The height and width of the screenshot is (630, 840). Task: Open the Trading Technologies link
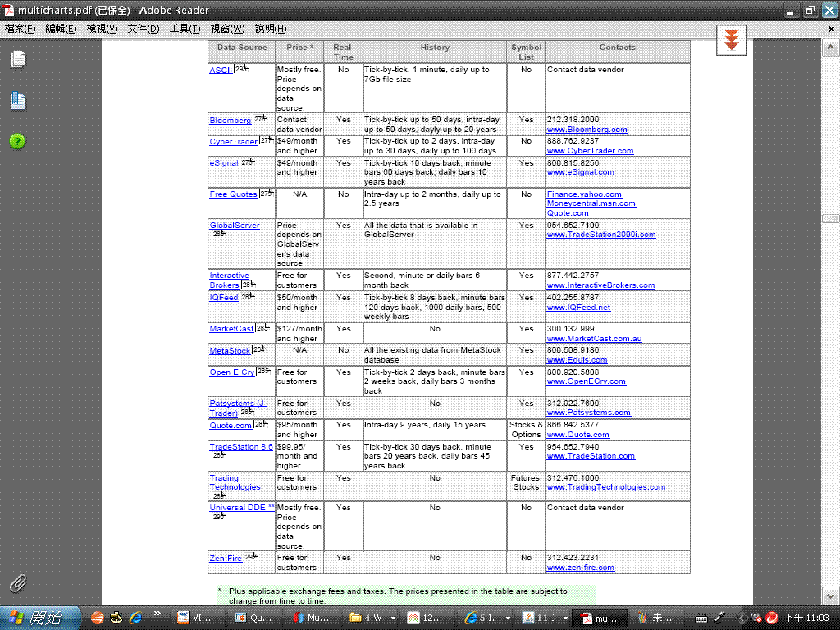click(x=235, y=482)
